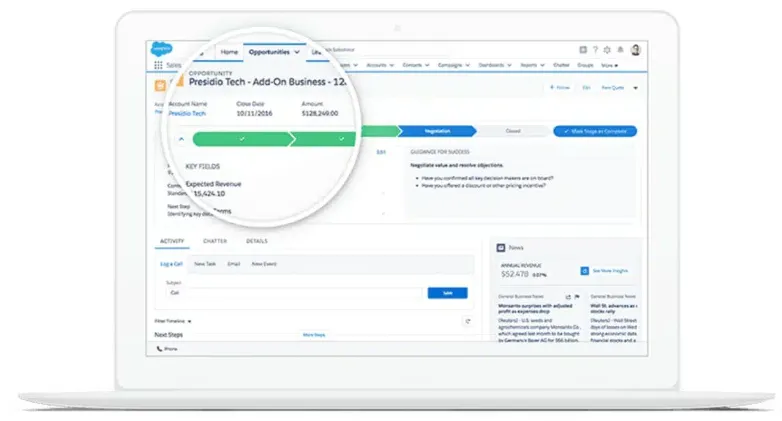Click the $128,249.00 amount value

320,114
